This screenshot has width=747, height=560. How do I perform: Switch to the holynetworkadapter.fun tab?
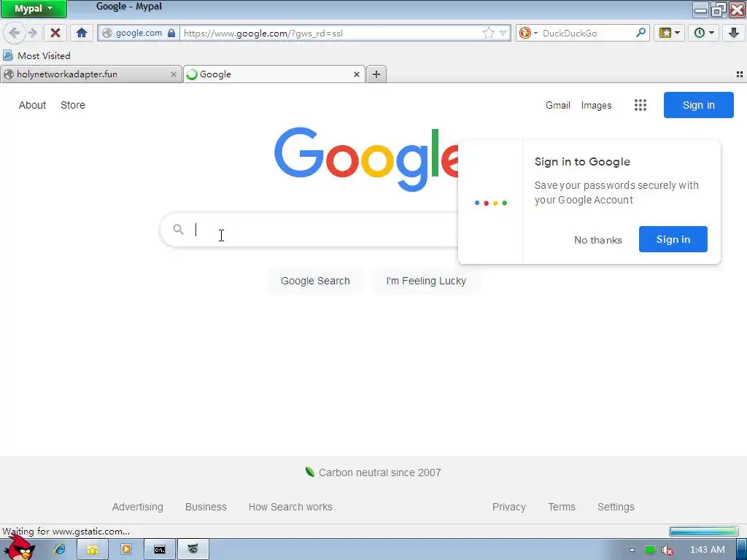(90, 74)
